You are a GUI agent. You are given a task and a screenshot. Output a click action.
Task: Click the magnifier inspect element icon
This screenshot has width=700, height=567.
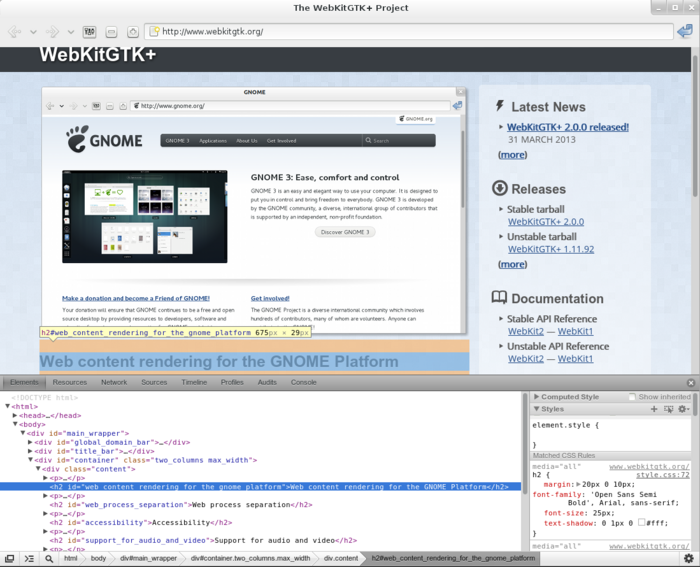point(49,559)
